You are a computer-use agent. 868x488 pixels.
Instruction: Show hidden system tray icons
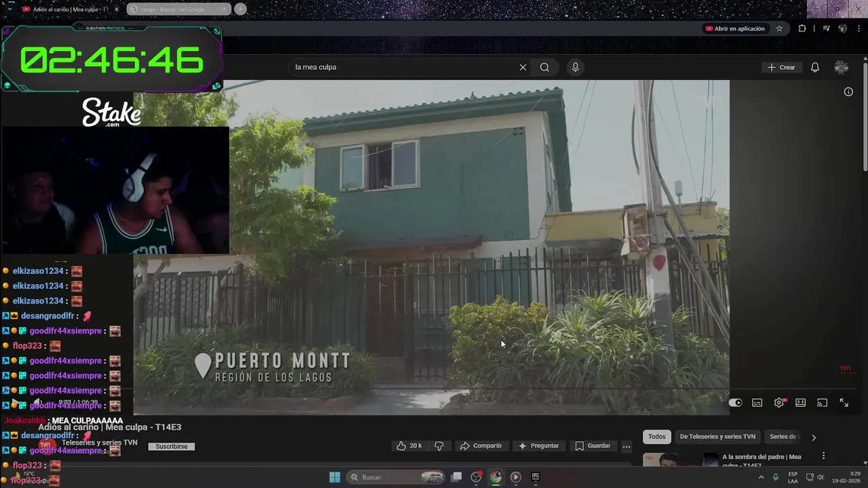coord(761,477)
